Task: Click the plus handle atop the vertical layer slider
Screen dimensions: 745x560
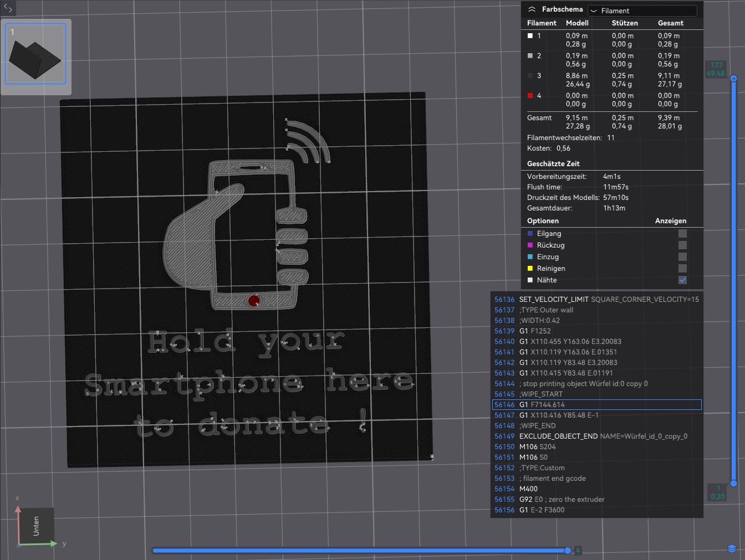Action: click(x=733, y=79)
